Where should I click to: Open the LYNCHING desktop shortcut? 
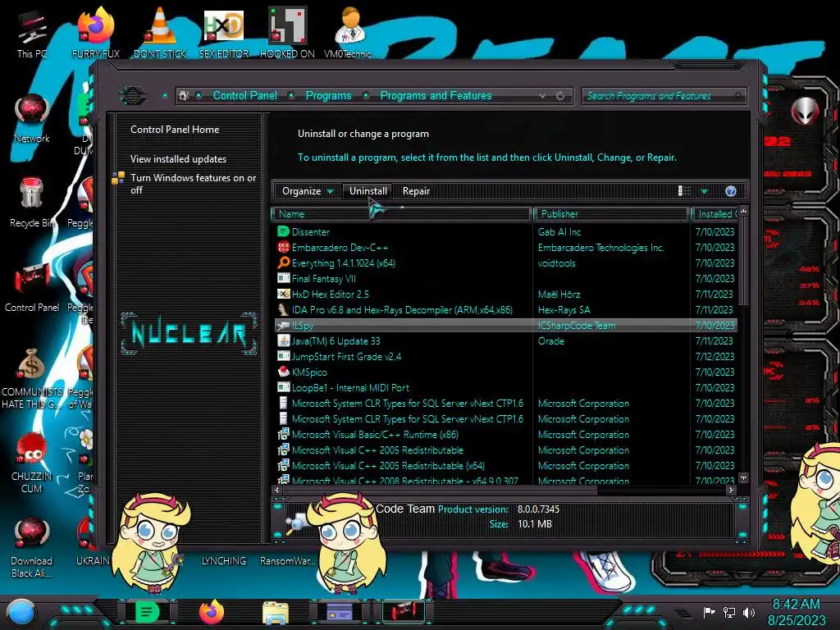click(224, 560)
